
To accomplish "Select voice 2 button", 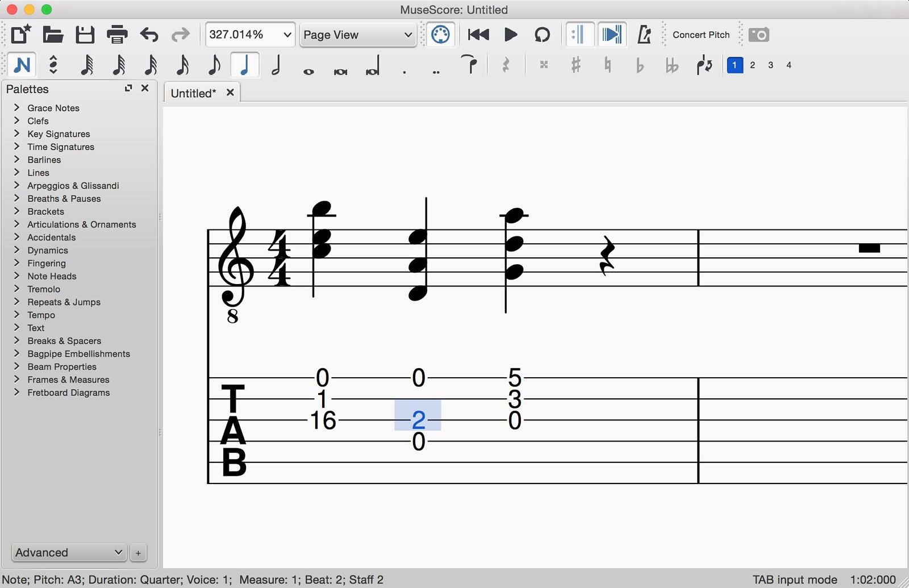I will pyautogui.click(x=752, y=65).
